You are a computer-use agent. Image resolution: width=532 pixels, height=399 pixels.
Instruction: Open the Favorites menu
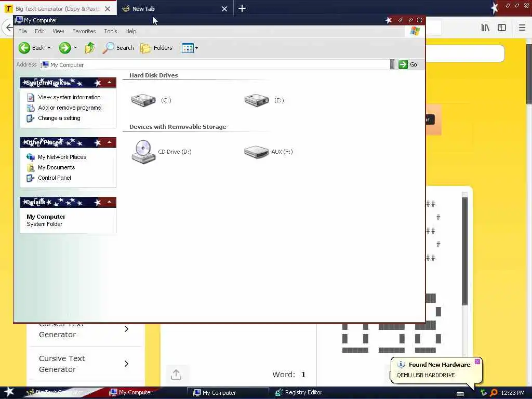click(x=84, y=31)
